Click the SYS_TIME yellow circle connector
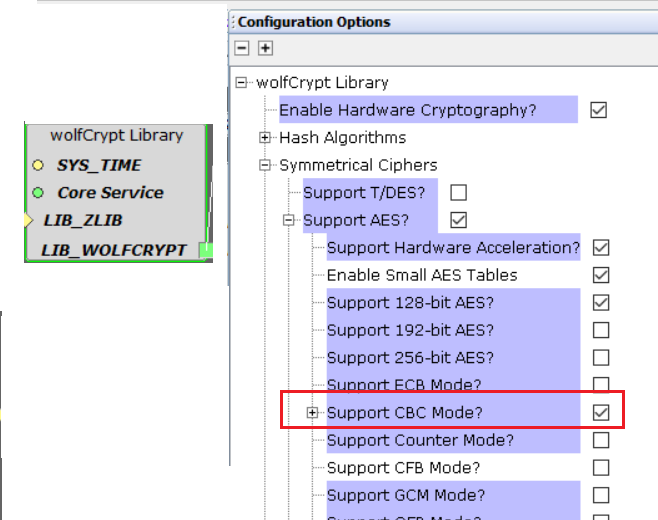 pyautogui.click(x=38, y=165)
